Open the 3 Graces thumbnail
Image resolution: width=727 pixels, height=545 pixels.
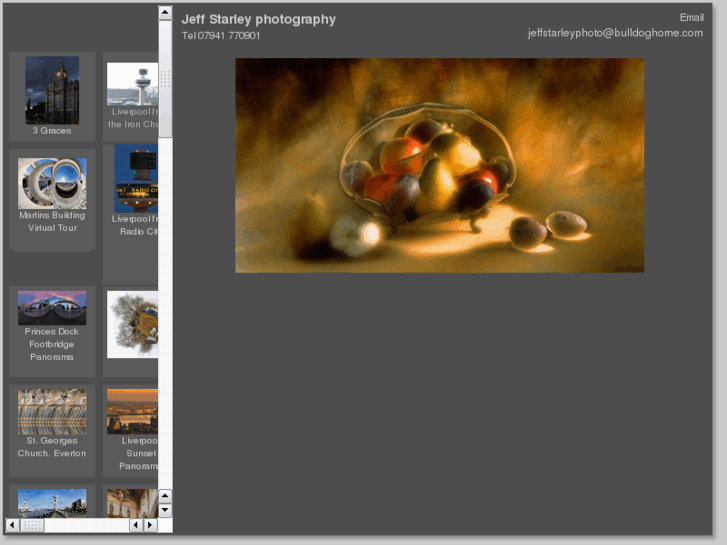coord(52,90)
